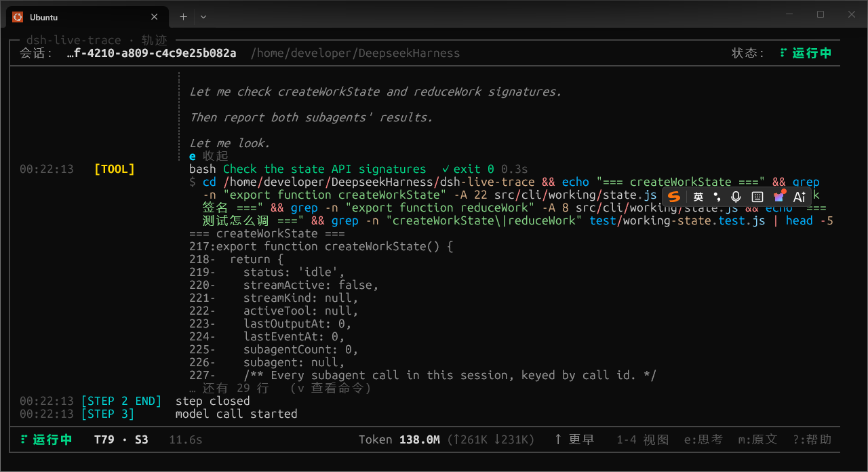Switch IME English/Chinese mode (英)
Screen dimensions: 868x472
698,197
